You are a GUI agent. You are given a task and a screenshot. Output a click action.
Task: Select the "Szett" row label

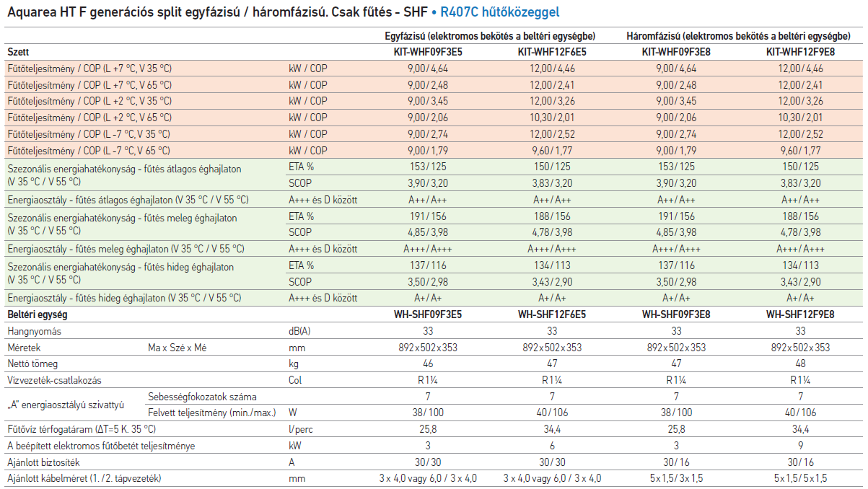pos(18,52)
